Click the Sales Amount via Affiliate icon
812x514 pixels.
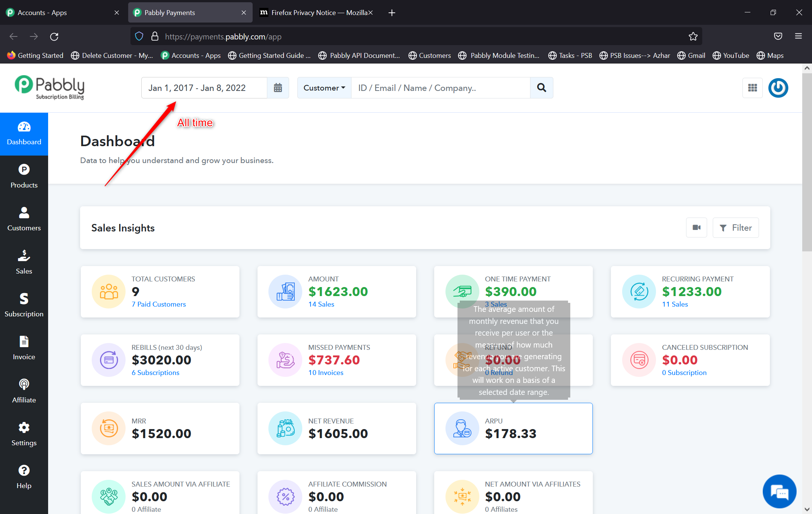(x=109, y=497)
